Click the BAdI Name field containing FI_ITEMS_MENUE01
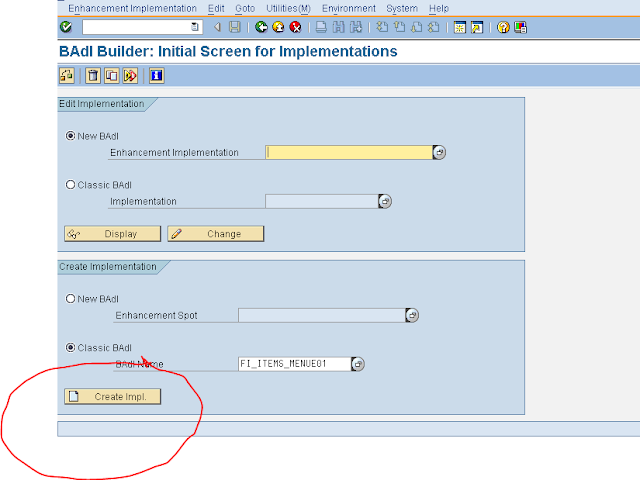640x480 pixels. coord(294,364)
